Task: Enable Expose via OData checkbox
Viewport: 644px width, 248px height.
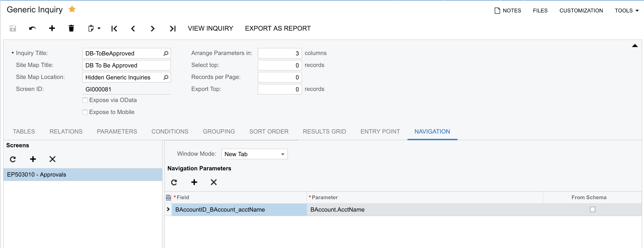Action: 85,100
